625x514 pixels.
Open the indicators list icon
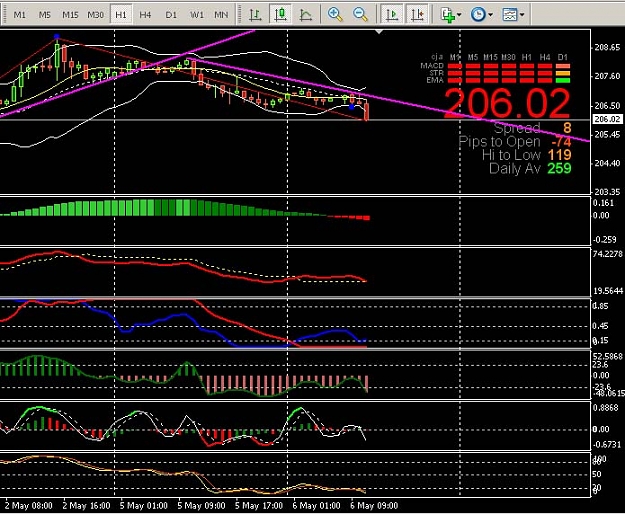click(448, 15)
